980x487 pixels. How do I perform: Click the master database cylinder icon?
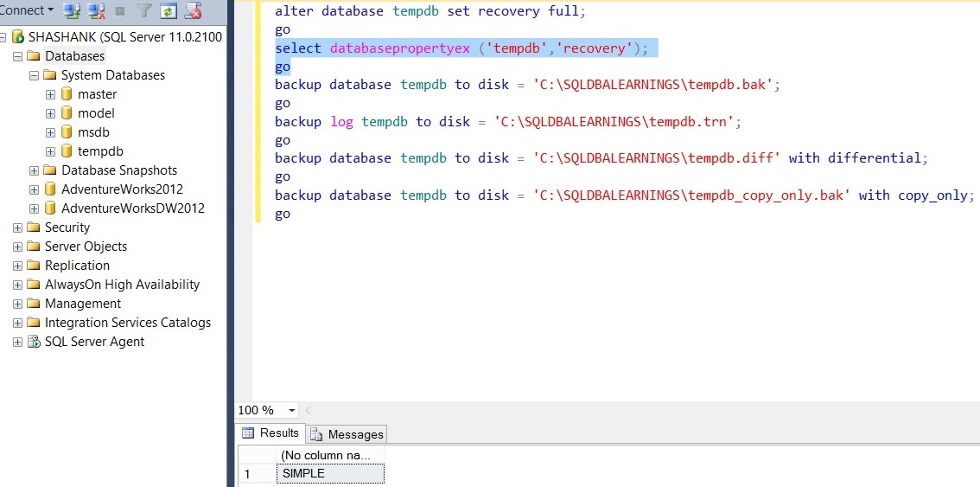click(x=67, y=94)
